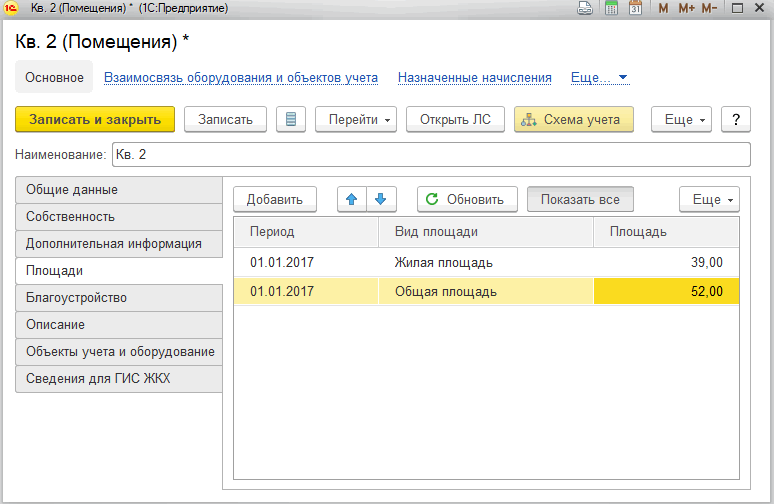Switch to the Описание tab
Viewport: 774px width, 504px height.
tap(119, 325)
